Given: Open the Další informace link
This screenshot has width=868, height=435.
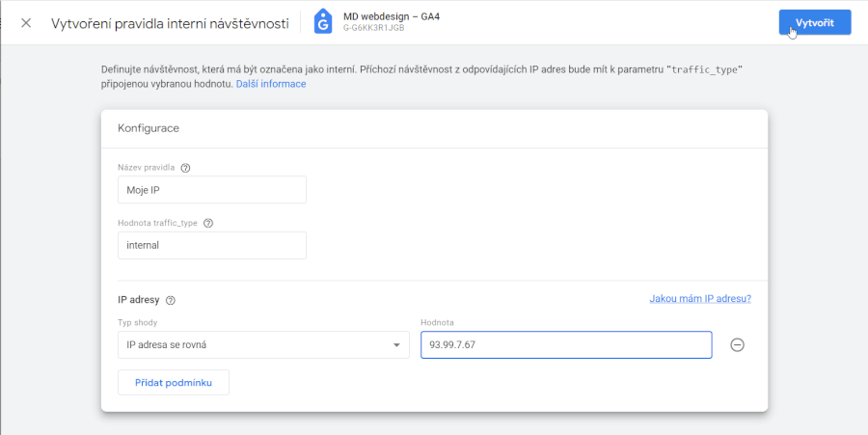Looking at the screenshot, I should coord(271,84).
